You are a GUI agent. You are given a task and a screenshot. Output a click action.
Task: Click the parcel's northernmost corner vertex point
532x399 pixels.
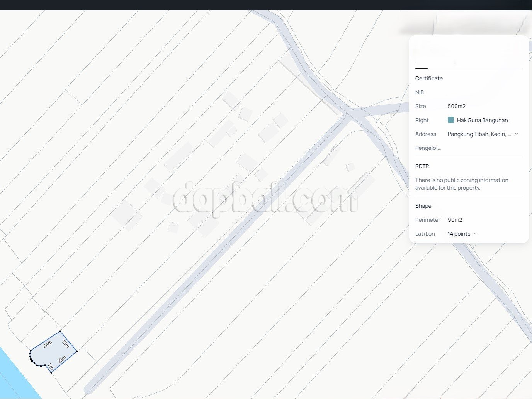(x=60, y=331)
